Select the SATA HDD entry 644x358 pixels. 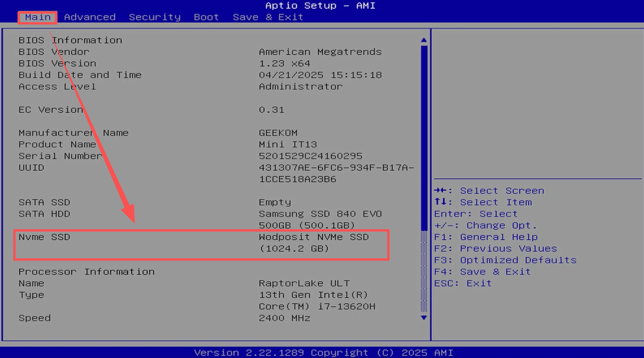pyautogui.click(x=44, y=214)
